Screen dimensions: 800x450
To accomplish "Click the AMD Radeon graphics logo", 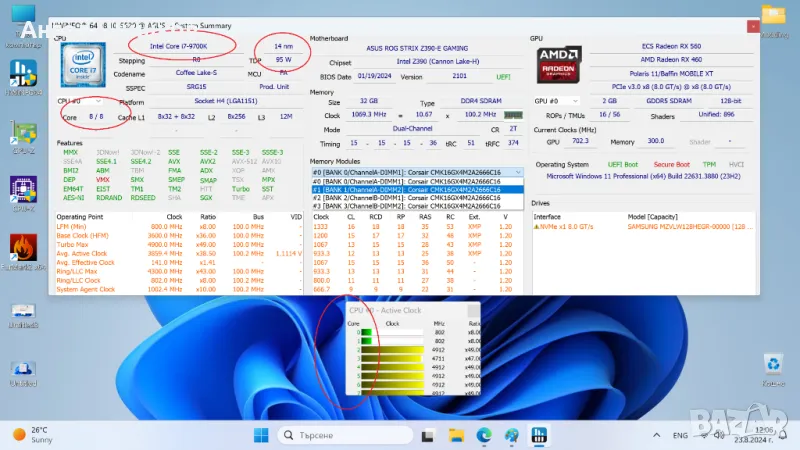I will coord(559,63).
